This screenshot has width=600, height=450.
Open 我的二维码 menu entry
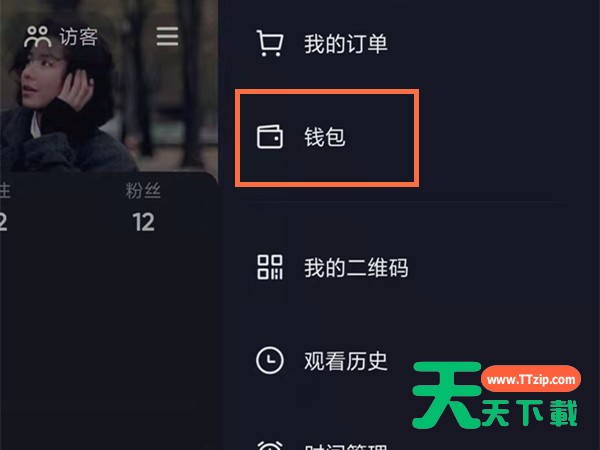[356, 267]
